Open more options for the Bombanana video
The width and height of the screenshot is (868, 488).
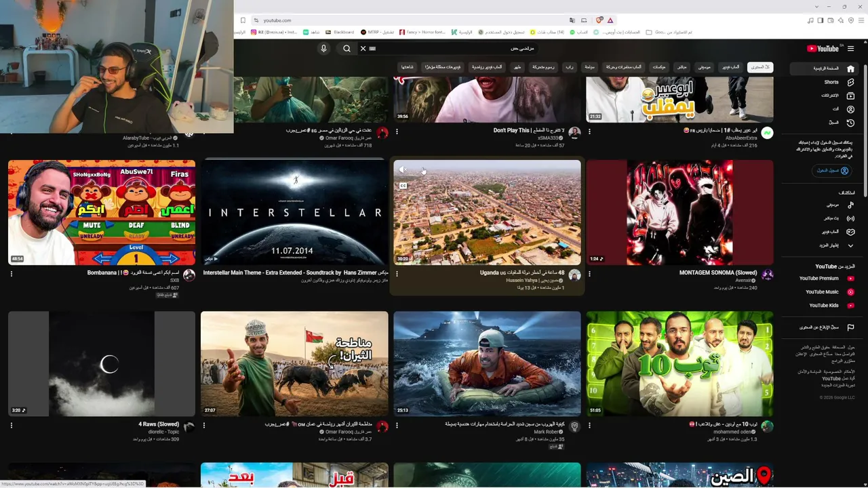tap(12, 274)
